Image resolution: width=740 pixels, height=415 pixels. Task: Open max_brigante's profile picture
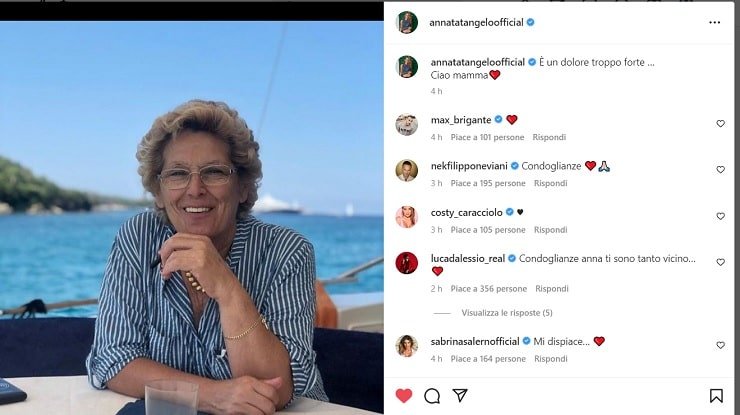pyautogui.click(x=407, y=125)
